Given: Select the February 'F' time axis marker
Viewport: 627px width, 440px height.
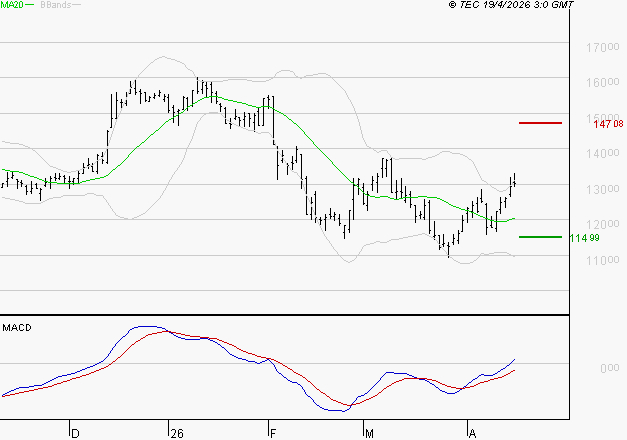Looking at the screenshot, I should point(273,433).
